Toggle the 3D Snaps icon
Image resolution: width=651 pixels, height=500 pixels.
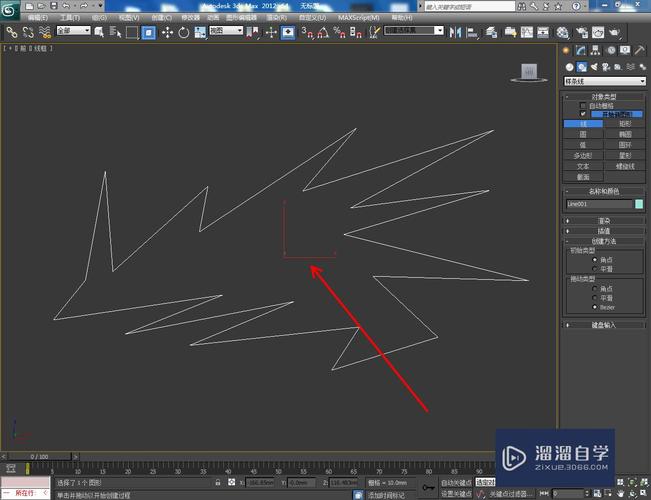click(x=307, y=32)
